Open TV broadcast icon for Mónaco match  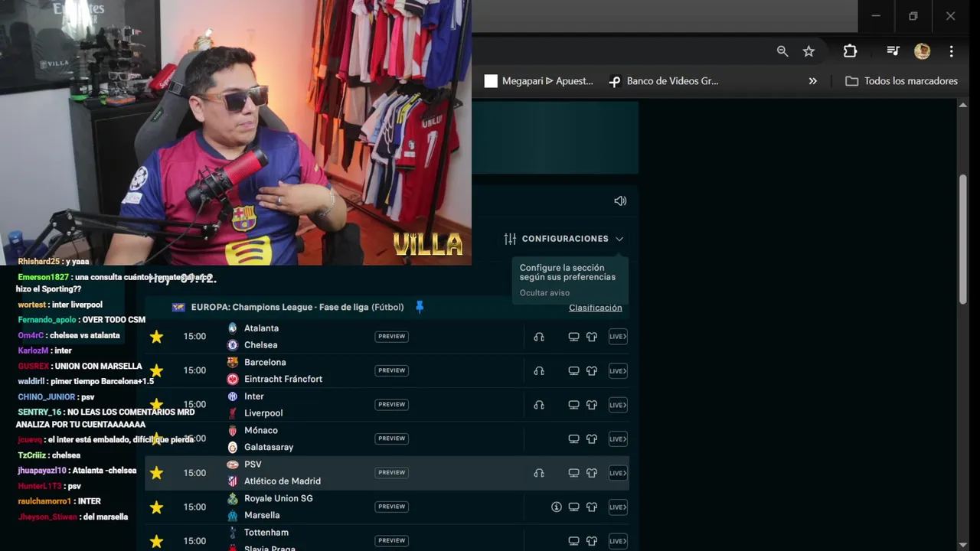pyautogui.click(x=573, y=439)
